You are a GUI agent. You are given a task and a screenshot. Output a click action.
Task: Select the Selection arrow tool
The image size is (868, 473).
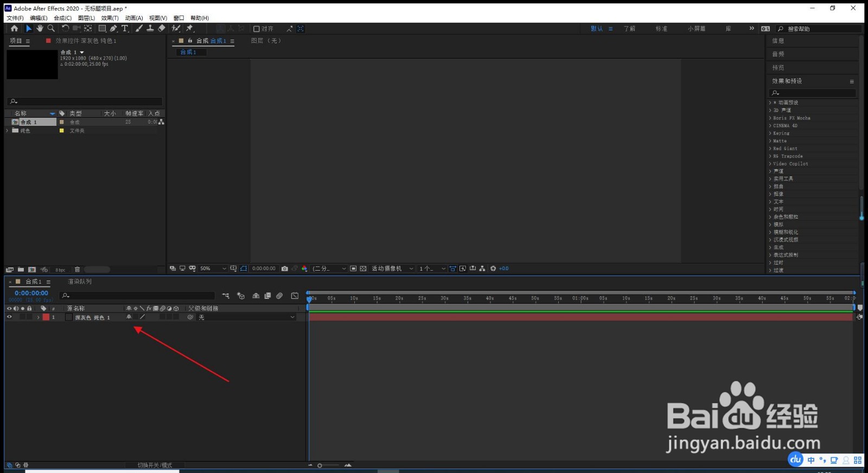click(29, 29)
